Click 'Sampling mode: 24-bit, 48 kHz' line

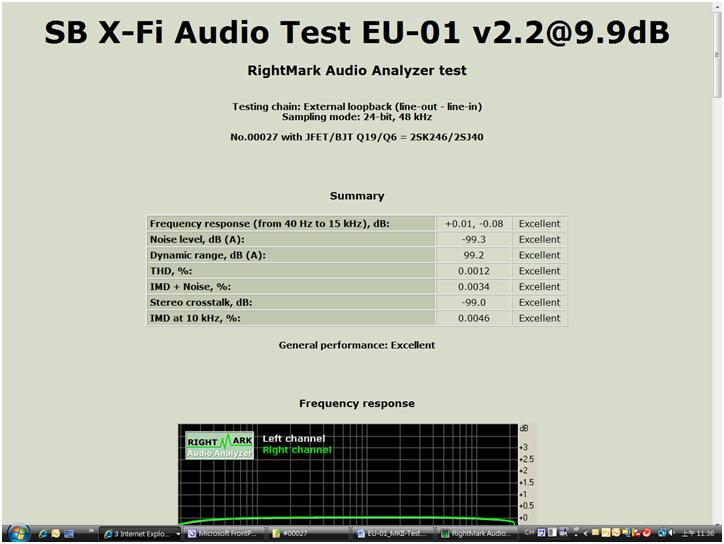pyautogui.click(x=356, y=117)
